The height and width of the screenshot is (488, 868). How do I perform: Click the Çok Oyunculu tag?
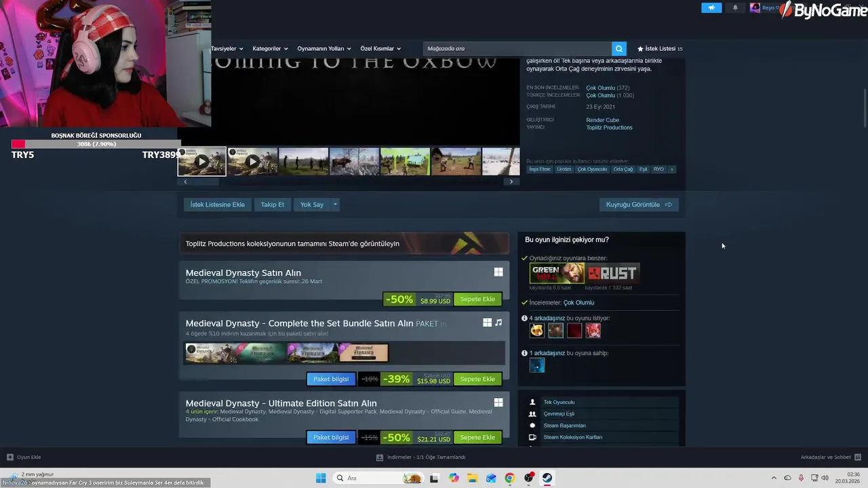click(x=592, y=169)
